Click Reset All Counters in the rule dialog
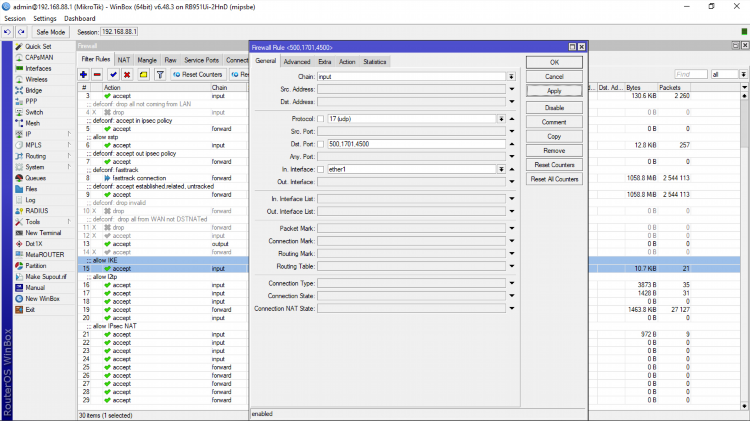The width and height of the screenshot is (750, 421). [x=554, y=179]
